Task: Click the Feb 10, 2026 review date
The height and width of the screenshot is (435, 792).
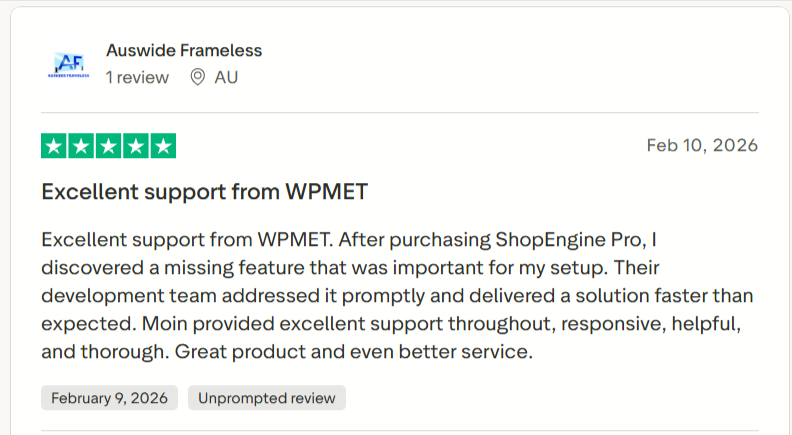Action: 702,145
